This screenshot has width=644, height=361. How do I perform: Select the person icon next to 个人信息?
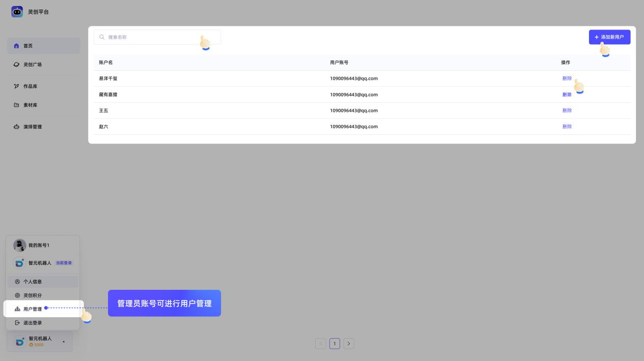pyautogui.click(x=18, y=281)
